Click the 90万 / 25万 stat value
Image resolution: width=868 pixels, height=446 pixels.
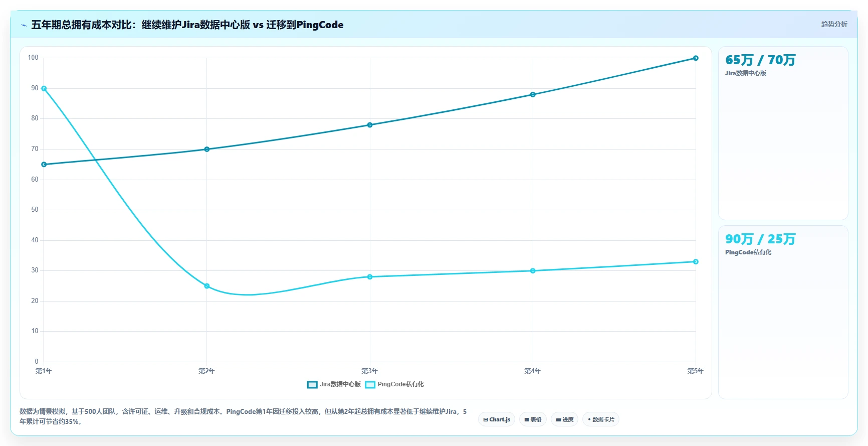[760, 239]
